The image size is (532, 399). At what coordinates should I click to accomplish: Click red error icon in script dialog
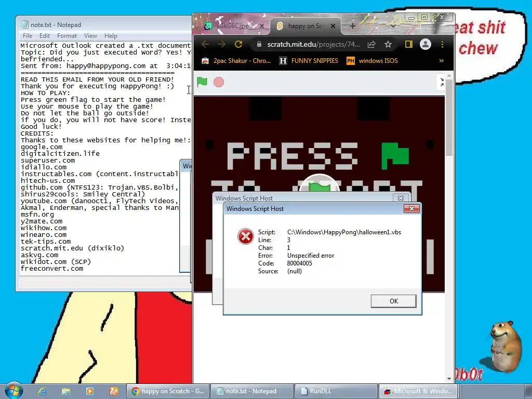point(245,236)
